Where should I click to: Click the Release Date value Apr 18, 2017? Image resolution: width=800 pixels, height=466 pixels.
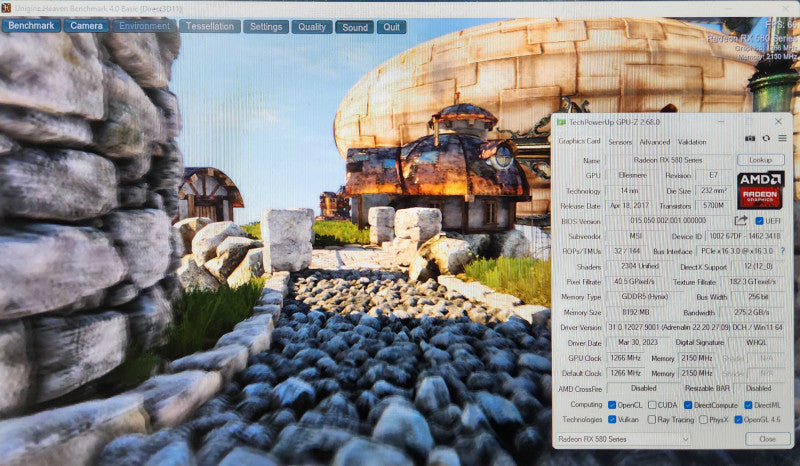(x=630, y=206)
